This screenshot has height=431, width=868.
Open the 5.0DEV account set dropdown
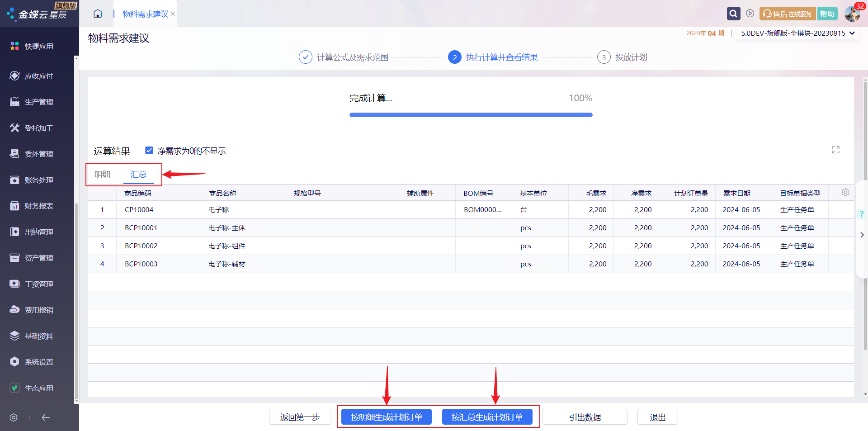point(798,33)
